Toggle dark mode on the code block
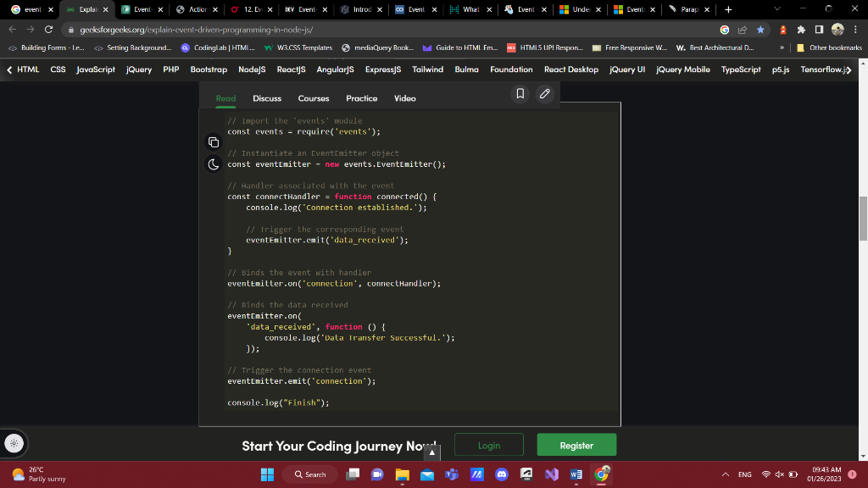 point(213,164)
